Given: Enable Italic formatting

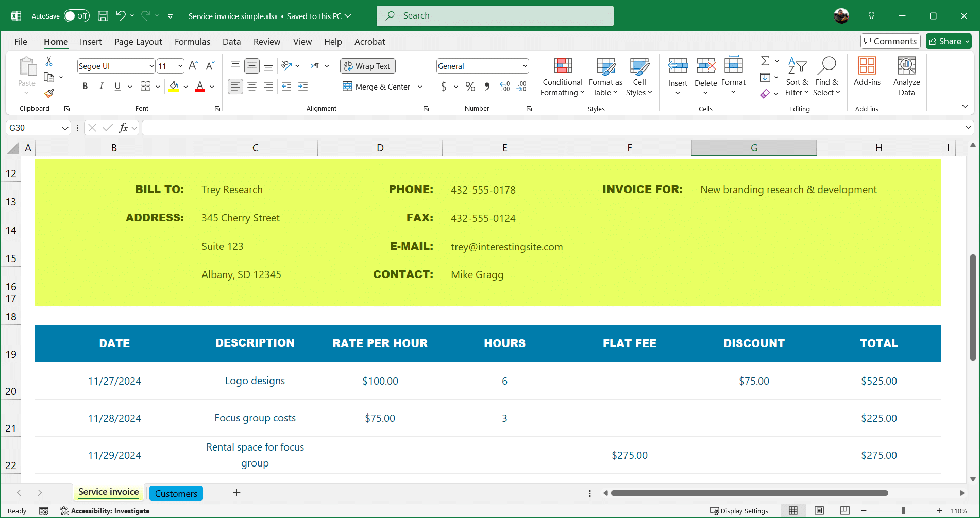Looking at the screenshot, I should 101,86.
